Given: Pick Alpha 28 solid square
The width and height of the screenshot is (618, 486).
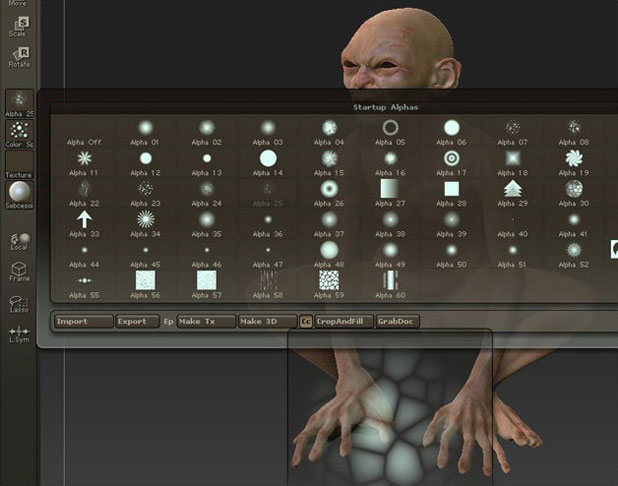Looking at the screenshot, I should point(451,194).
